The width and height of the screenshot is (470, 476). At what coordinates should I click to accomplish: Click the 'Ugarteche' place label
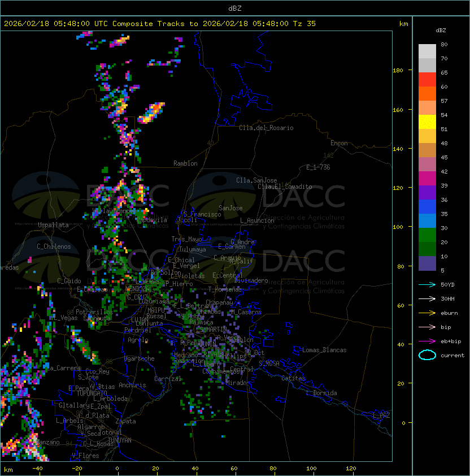140,358
